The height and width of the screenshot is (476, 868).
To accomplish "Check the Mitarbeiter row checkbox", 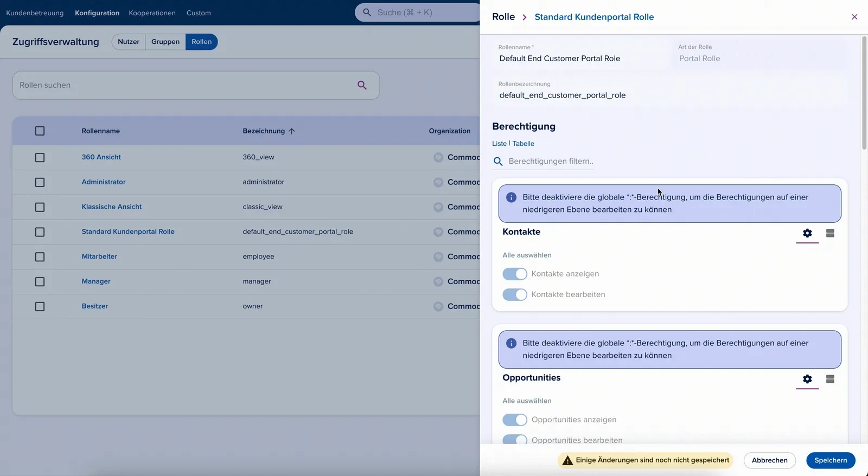I will pyautogui.click(x=40, y=256).
